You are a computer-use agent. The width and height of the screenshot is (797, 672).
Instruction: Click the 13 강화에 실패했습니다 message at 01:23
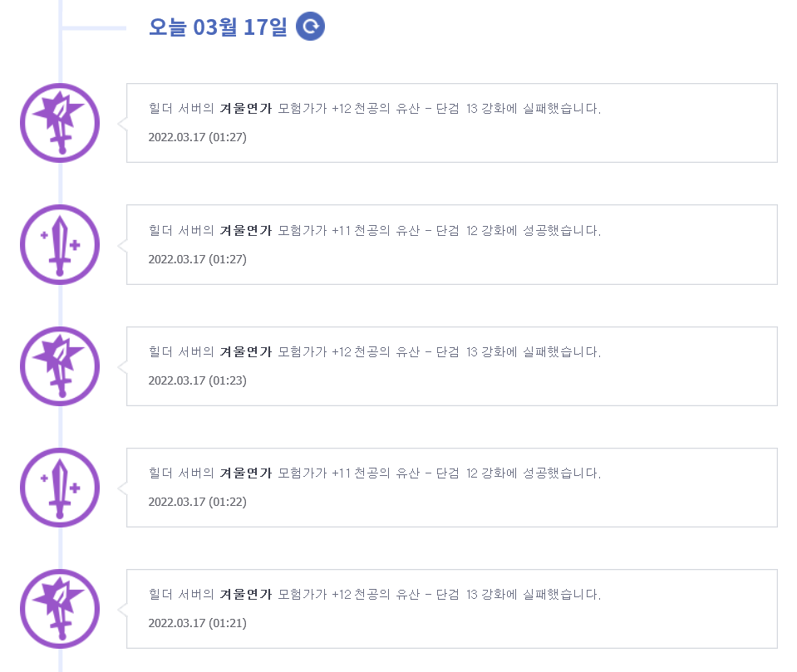point(534,351)
